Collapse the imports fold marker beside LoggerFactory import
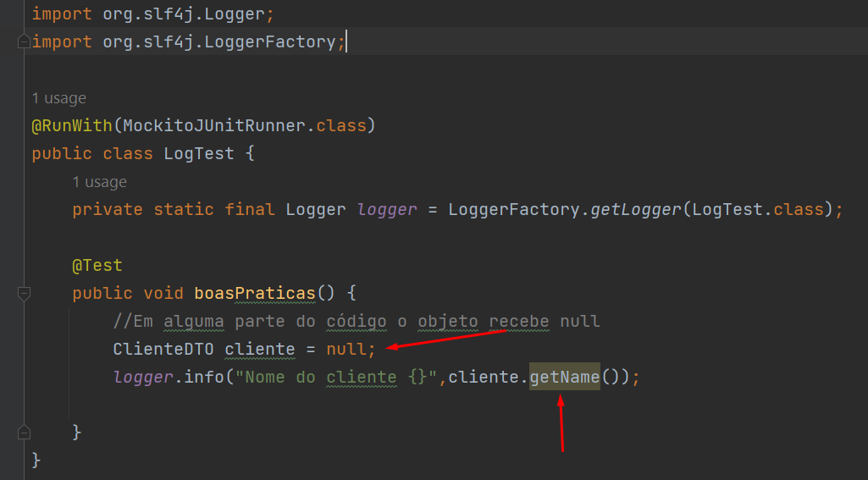 click(24, 41)
